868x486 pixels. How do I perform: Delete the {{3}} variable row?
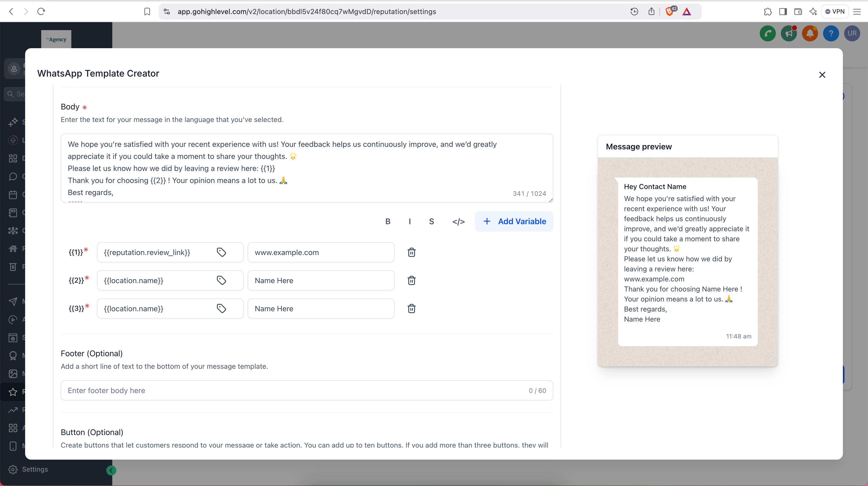(411, 309)
